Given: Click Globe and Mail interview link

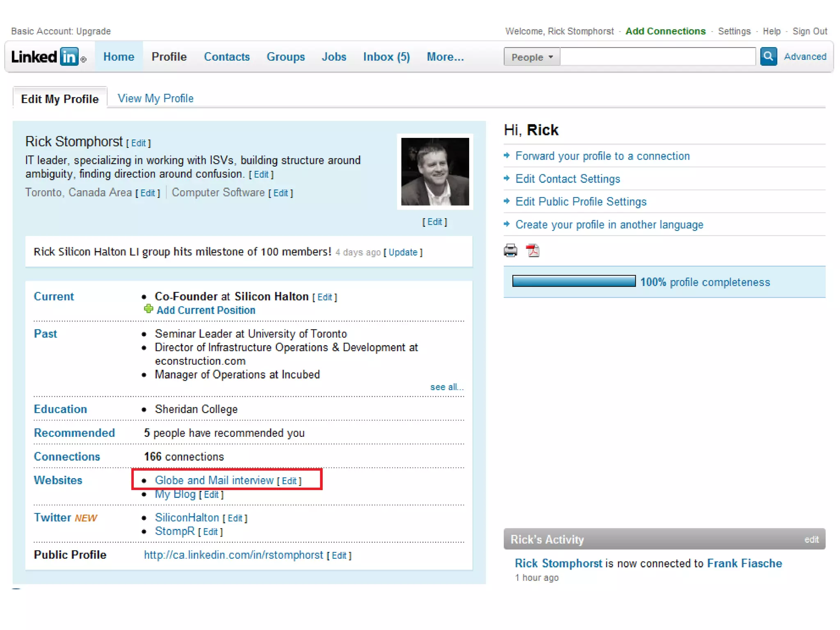Looking at the screenshot, I should (x=214, y=480).
